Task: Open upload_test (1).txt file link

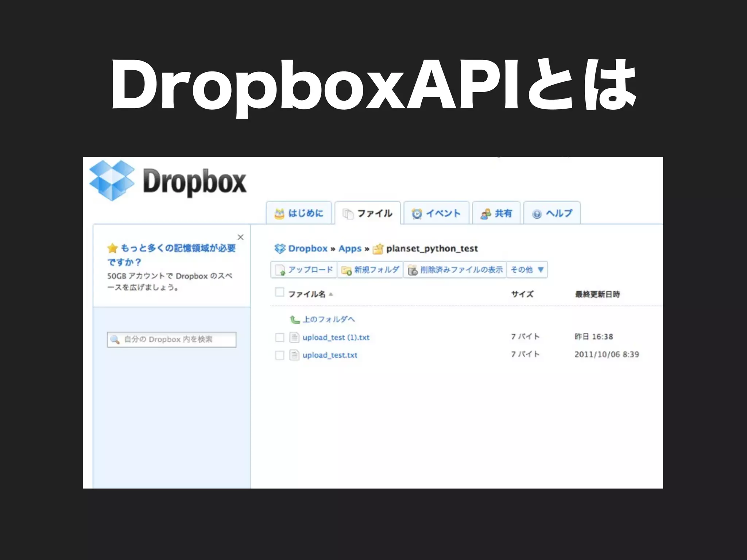Action: click(x=336, y=338)
